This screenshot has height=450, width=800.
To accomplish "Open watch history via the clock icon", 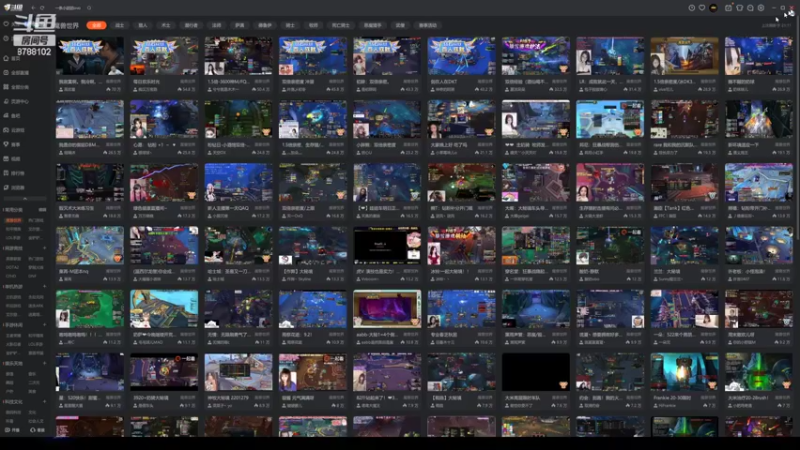I will point(692,8).
